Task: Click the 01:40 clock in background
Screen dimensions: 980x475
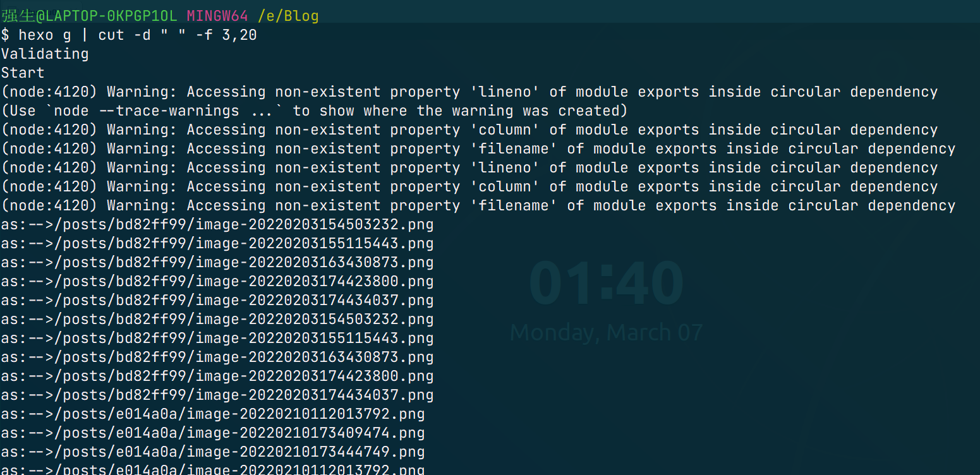Action: [607, 283]
